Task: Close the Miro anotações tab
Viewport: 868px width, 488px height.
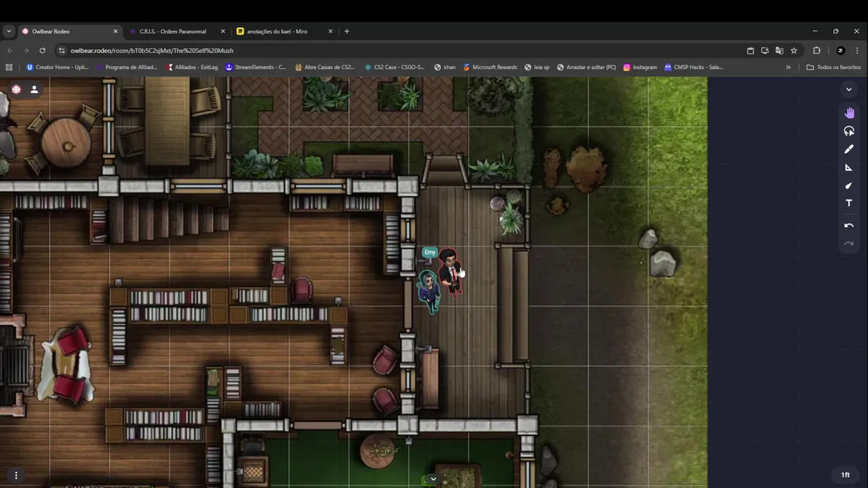Action: [x=331, y=31]
